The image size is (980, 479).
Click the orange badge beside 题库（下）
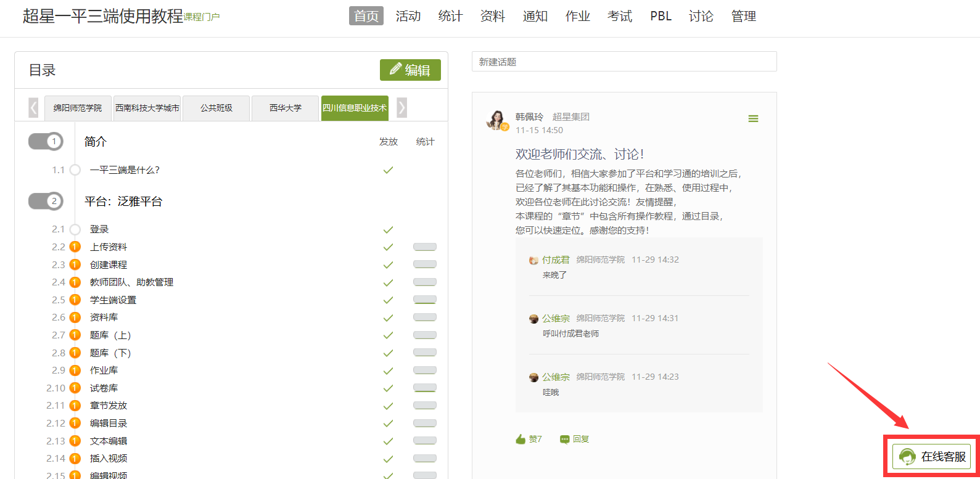(x=75, y=353)
